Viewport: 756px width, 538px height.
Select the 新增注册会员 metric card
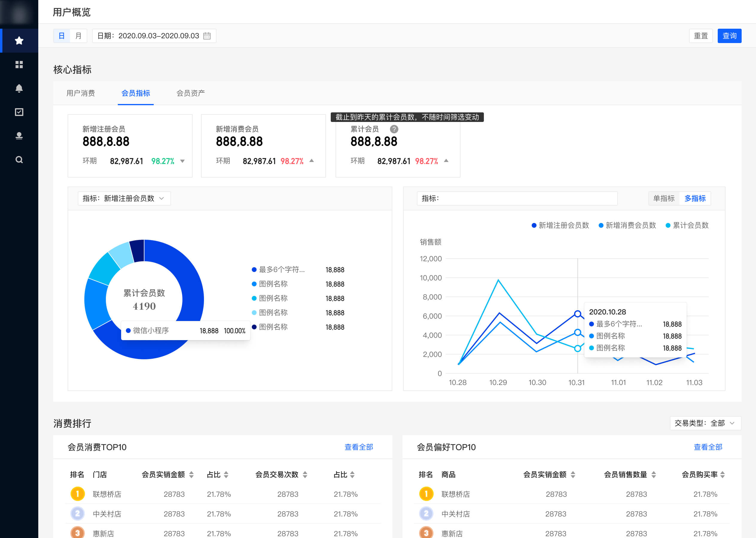pyautogui.click(x=130, y=146)
